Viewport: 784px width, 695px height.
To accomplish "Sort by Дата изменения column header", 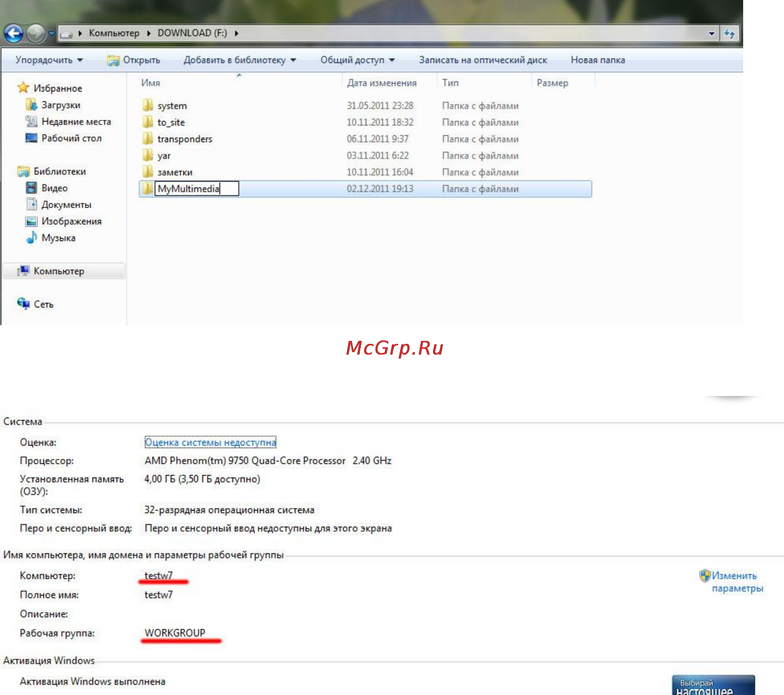I will [x=382, y=83].
